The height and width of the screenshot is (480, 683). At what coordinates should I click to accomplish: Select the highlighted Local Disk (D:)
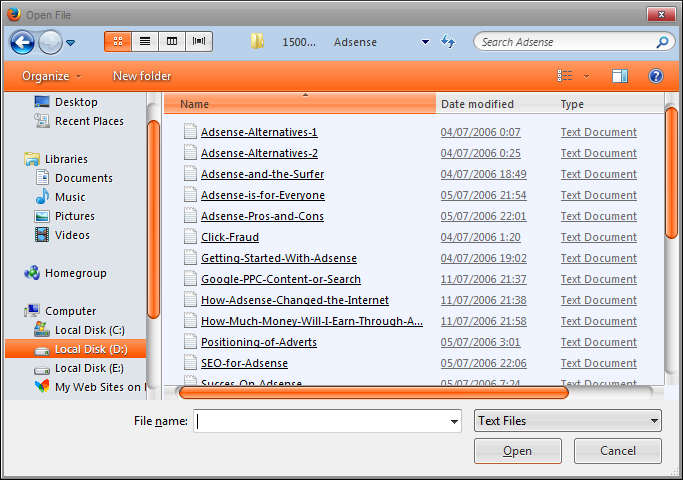coord(75,349)
